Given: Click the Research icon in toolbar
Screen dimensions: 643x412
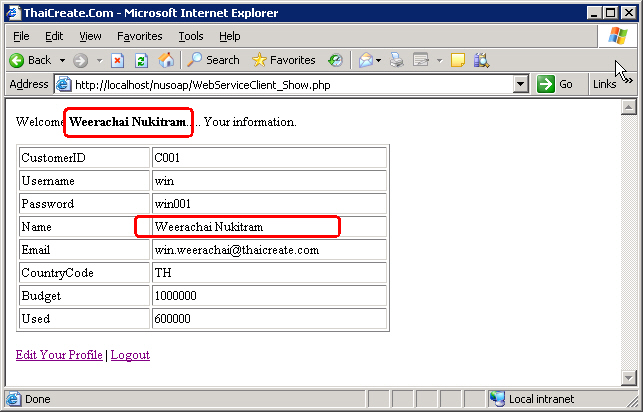Looking at the screenshot, I should pos(481,61).
